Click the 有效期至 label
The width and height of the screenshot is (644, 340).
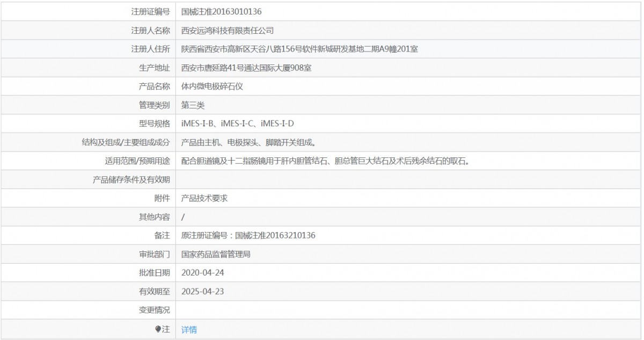point(155,292)
